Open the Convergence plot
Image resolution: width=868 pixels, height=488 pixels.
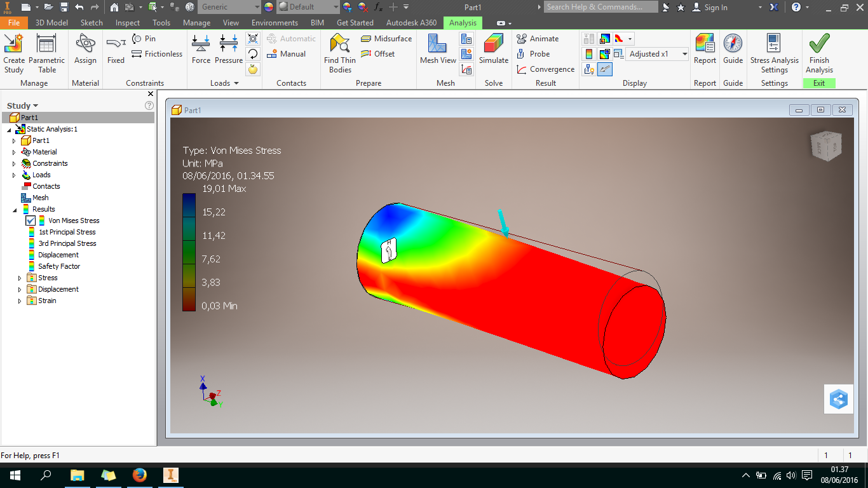pyautogui.click(x=546, y=69)
